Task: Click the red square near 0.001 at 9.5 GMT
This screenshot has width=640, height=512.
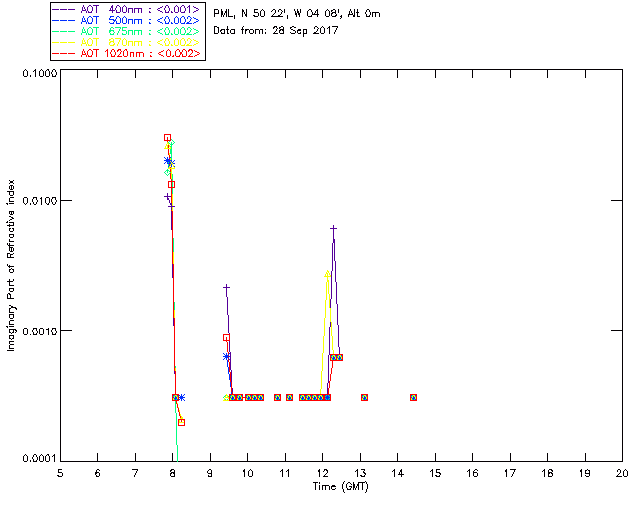Action: pyautogui.click(x=226, y=338)
